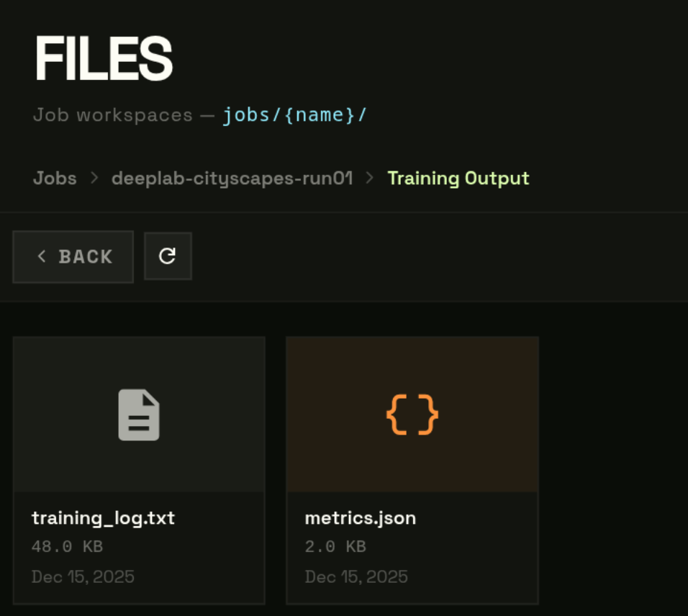The width and height of the screenshot is (688, 616).
Task: Click the jobs/{name}/ path text
Action: 295,115
